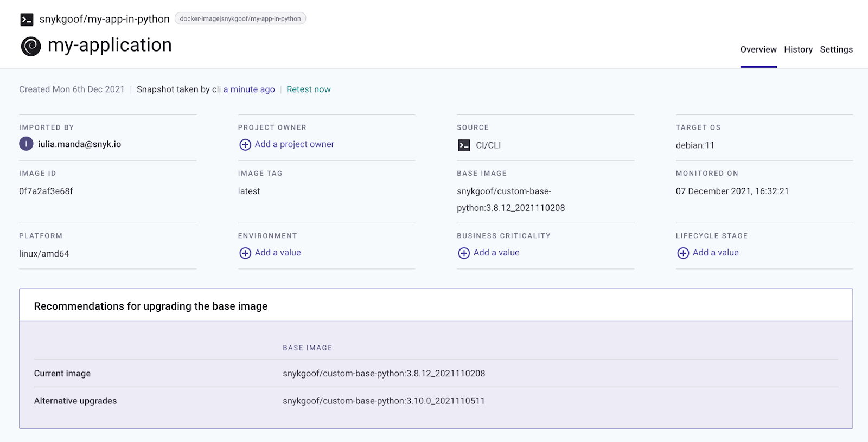Image resolution: width=868 pixels, height=442 pixels.
Task: Click the image ID 0f7a2af3e68f
Action: tap(46, 191)
